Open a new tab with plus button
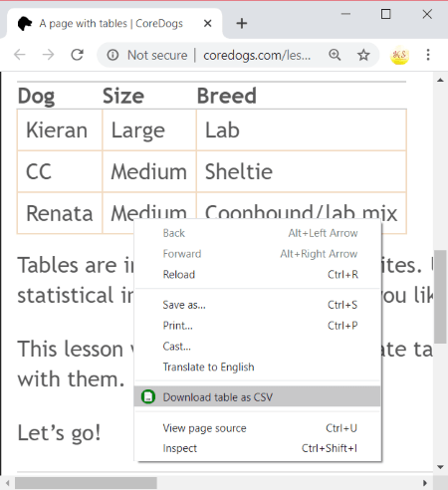The height and width of the screenshot is (490, 448). 242,24
